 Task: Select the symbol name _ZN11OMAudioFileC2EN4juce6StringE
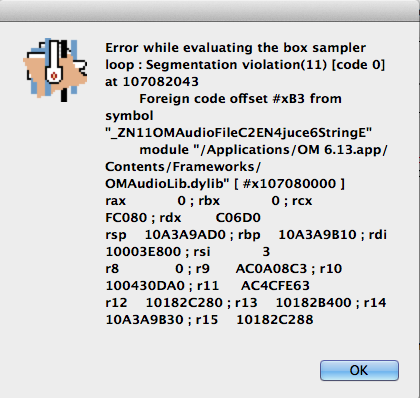click(239, 133)
